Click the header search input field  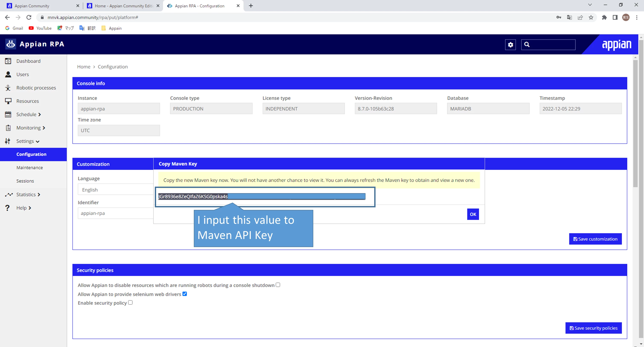(548, 45)
